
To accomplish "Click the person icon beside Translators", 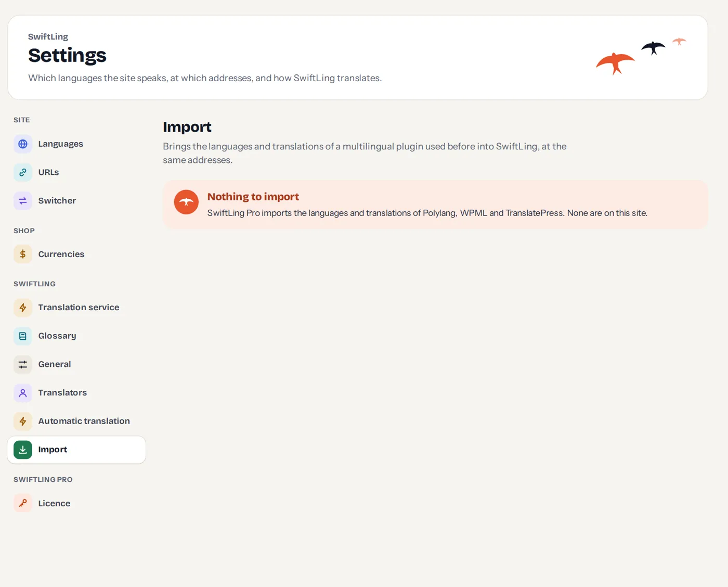I will [x=23, y=393].
